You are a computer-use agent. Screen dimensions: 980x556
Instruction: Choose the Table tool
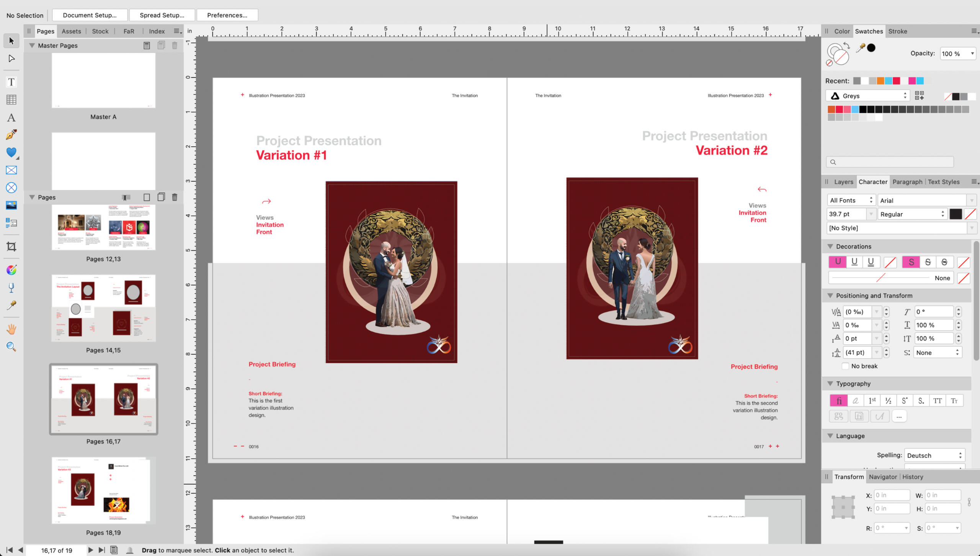[11, 100]
